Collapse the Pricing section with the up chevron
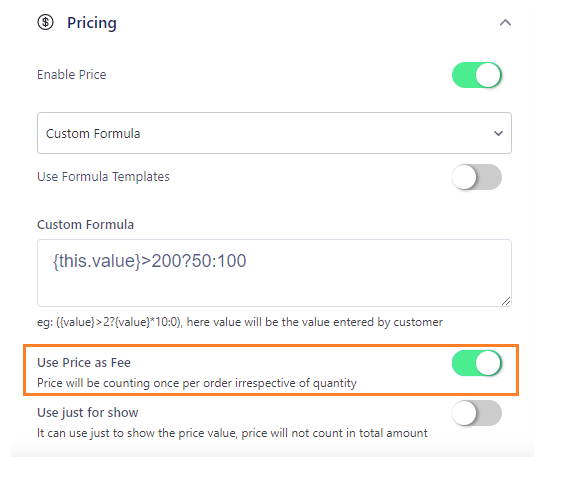Image resolution: width=585 pixels, height=485 pixels. [x=505, y=23]
